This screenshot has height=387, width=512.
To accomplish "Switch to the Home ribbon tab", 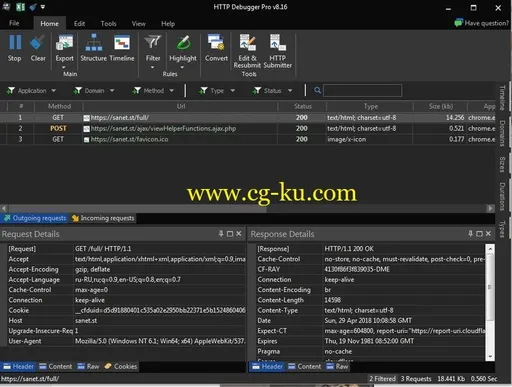I will tap(49, 23).
